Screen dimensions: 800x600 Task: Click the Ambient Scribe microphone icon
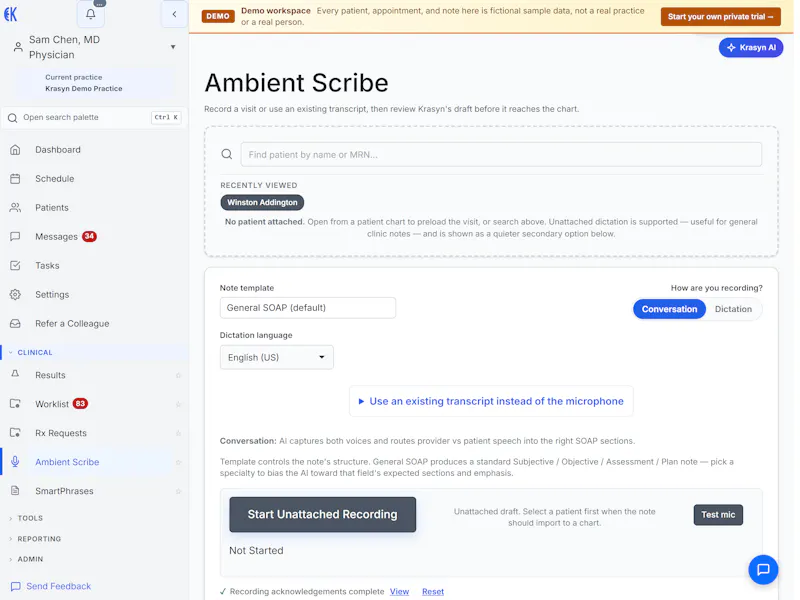pyautogui.click(x=15, y=462)
